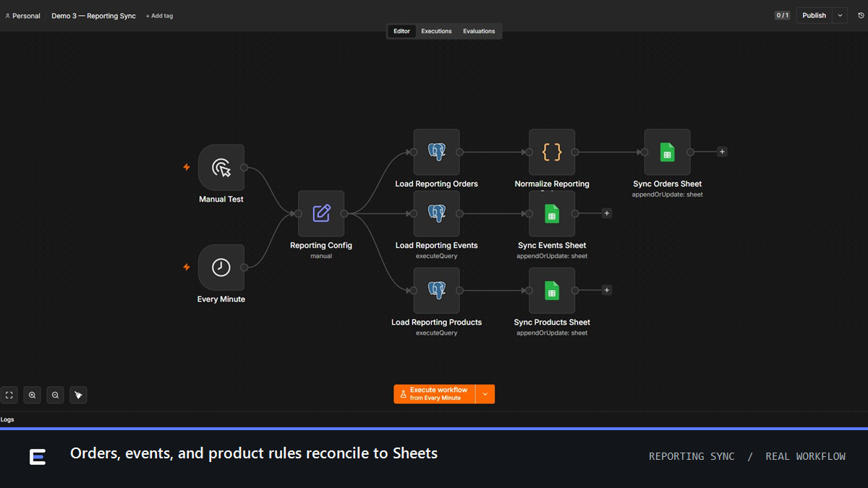Click lightning trigger icon beside Every Minute
This screenshot has height=488, width=868.
(x=186, y=267)
